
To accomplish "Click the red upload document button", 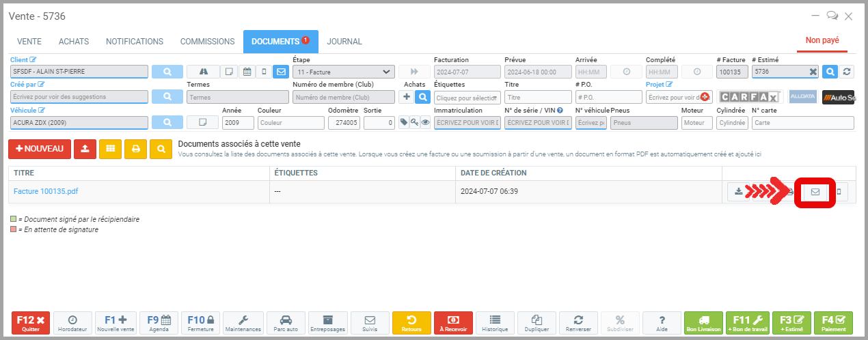I will [84, 149].
